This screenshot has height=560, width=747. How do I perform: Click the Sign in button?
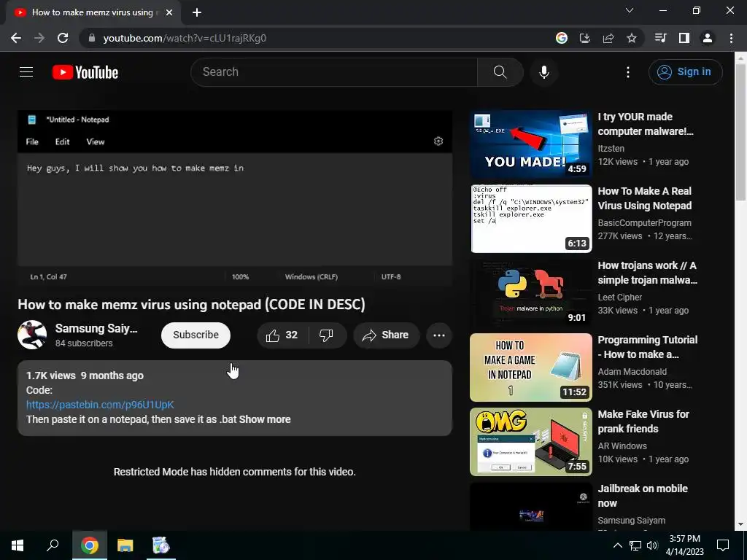coord(686,72)
